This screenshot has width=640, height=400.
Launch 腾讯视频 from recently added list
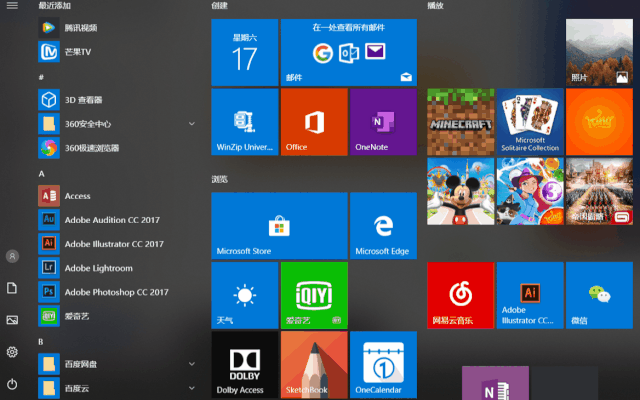click(x=117, y=28)
